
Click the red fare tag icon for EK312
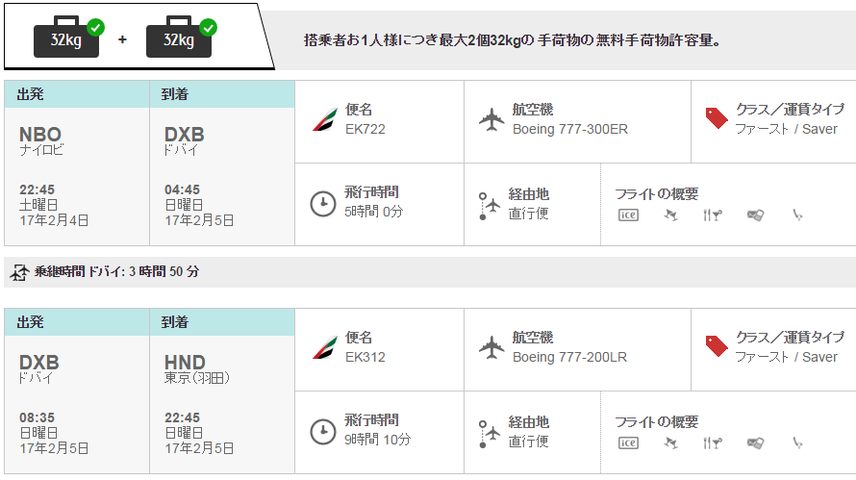pos(716,346)
